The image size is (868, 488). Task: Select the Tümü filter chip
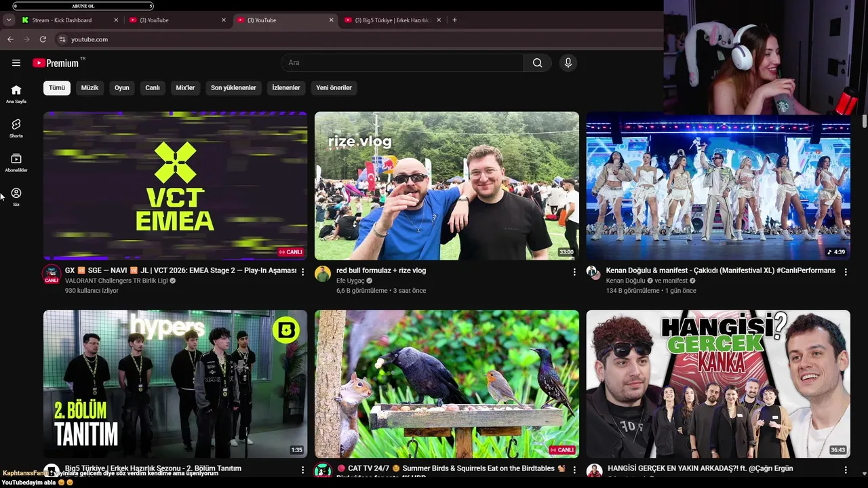point(57,87)
